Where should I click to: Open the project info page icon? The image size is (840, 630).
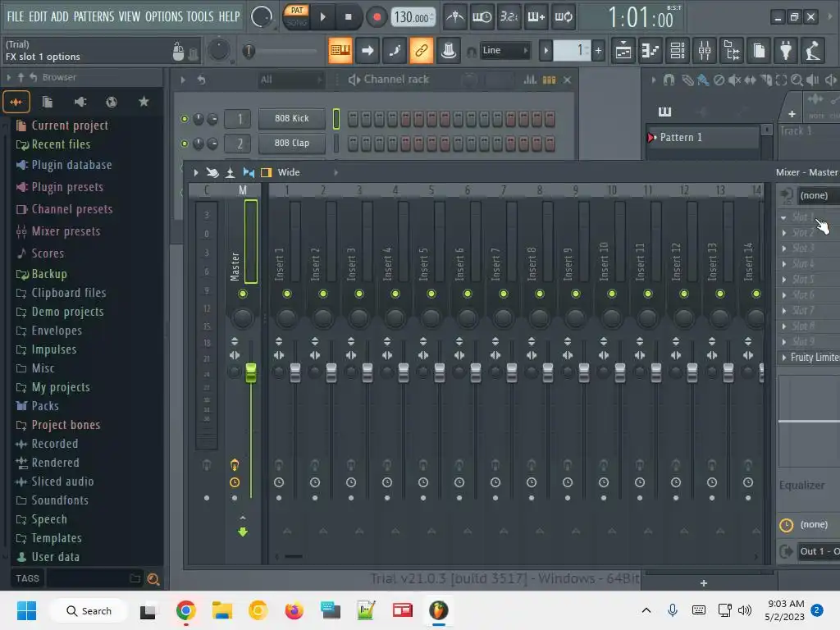click(x=759, y=51)
